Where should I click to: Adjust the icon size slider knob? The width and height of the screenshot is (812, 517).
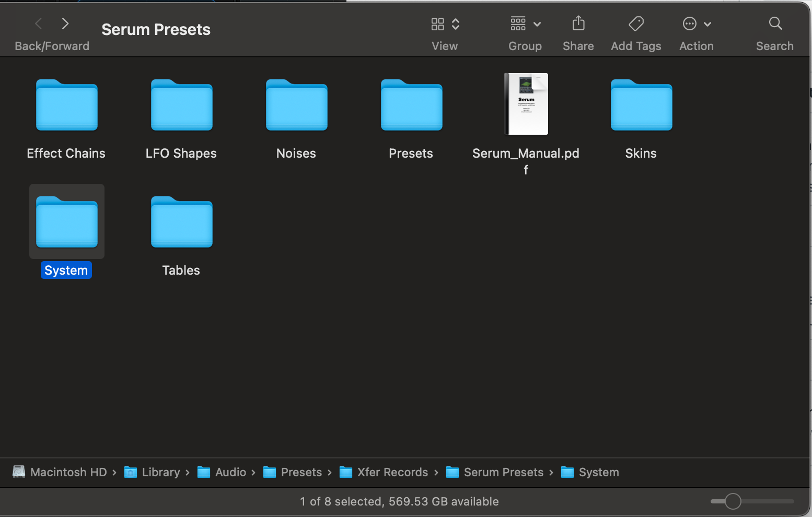[x=733, y=501]
